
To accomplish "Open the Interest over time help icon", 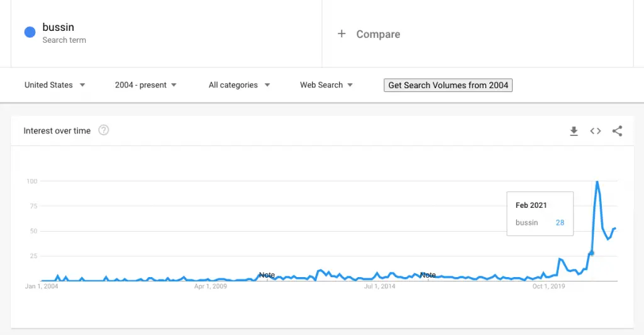I will [x=104, y=130].
